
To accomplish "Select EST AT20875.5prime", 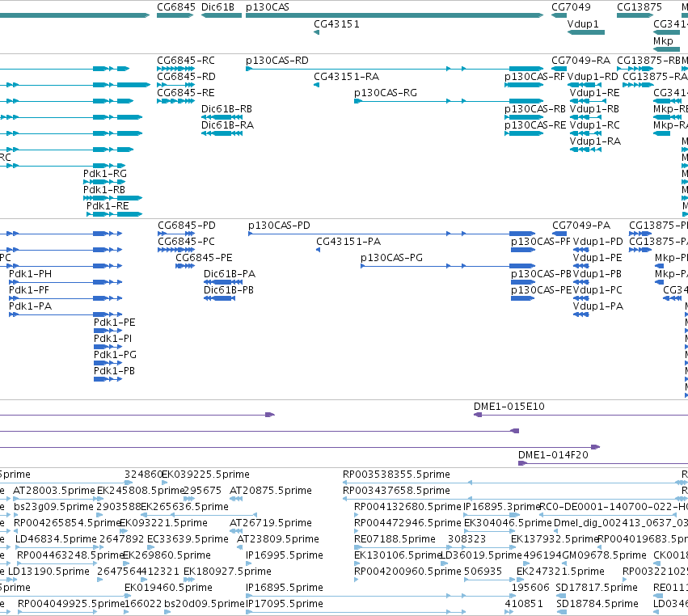I will tap(271, 491).
